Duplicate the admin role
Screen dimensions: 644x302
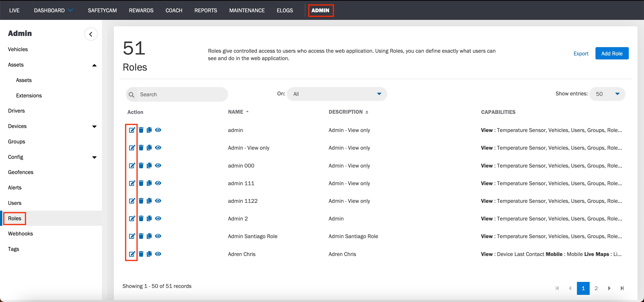click(x=149, y=130)
